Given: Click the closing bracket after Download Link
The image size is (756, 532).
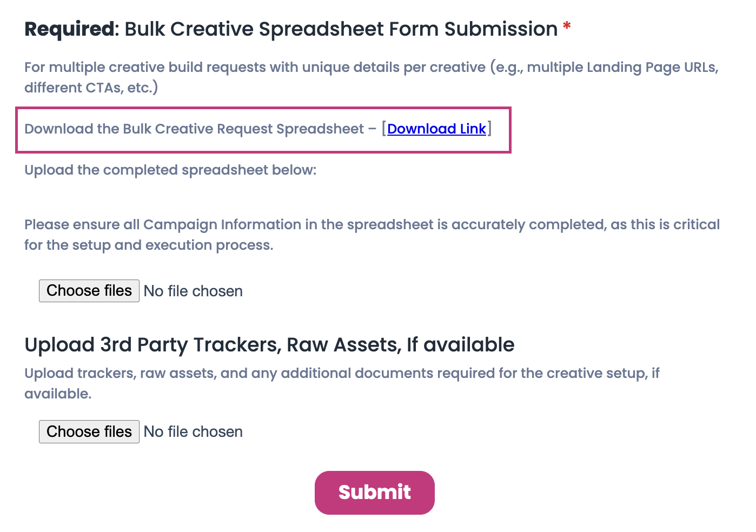Looking at the screenshot, I should pos(489,129).
